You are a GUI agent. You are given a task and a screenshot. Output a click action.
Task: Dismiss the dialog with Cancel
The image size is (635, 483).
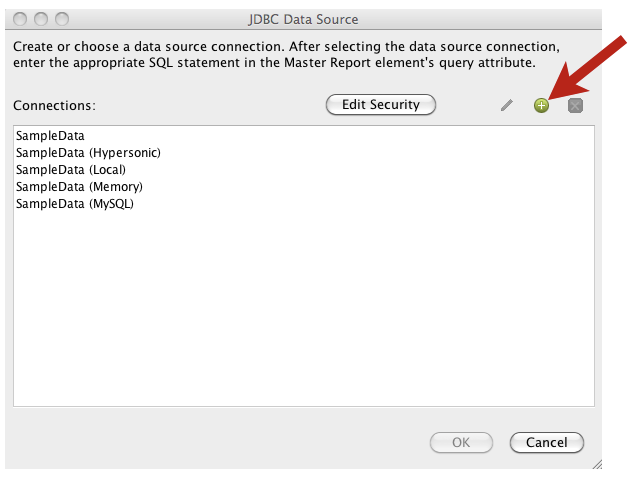546,442
